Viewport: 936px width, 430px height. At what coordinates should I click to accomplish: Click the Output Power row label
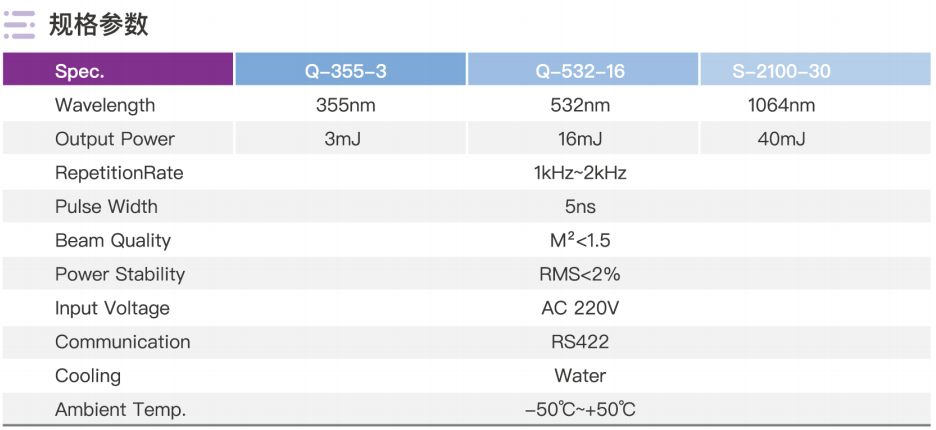click(115, 139)
